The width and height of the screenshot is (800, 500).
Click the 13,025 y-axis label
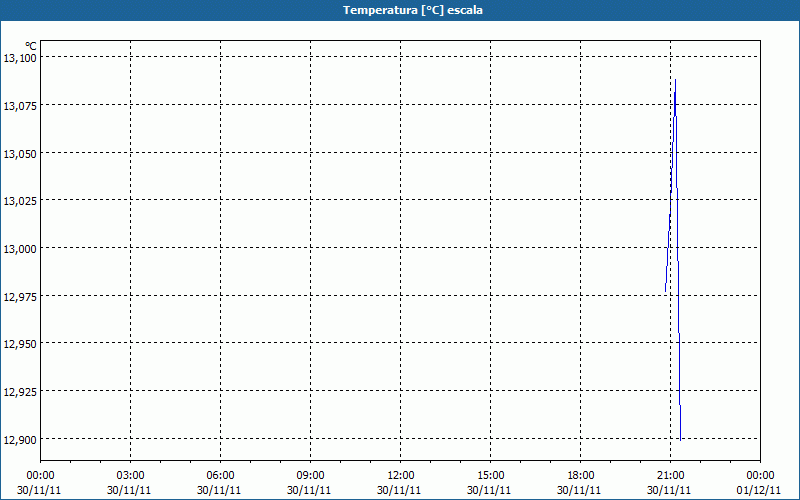(x=20, y=202)
